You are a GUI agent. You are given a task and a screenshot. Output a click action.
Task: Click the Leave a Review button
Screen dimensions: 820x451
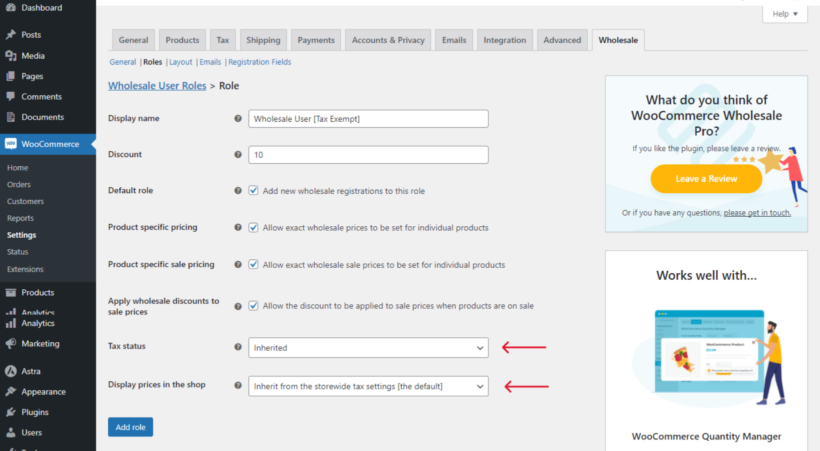[x=706, y=178]
